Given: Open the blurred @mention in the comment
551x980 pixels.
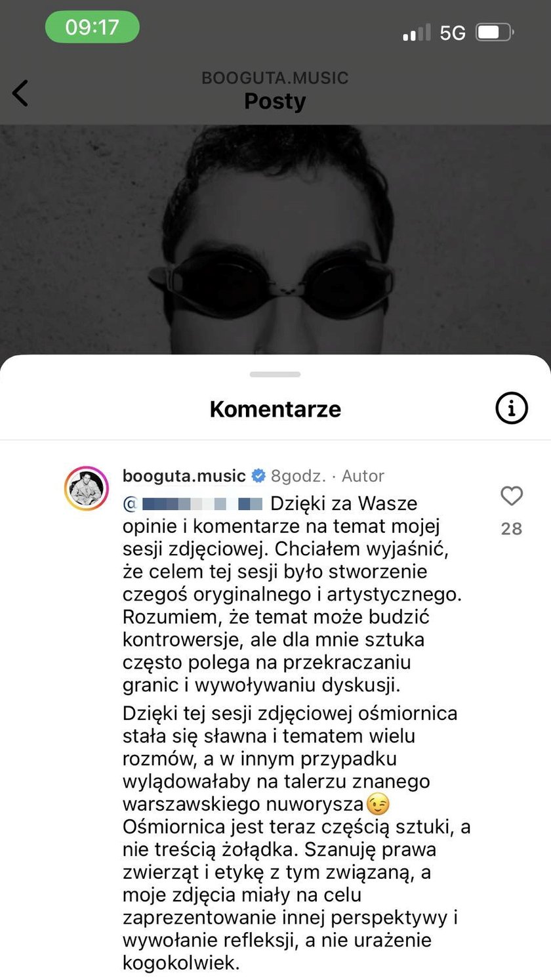Looking at the screenshot, I should [x=193, y=503].
